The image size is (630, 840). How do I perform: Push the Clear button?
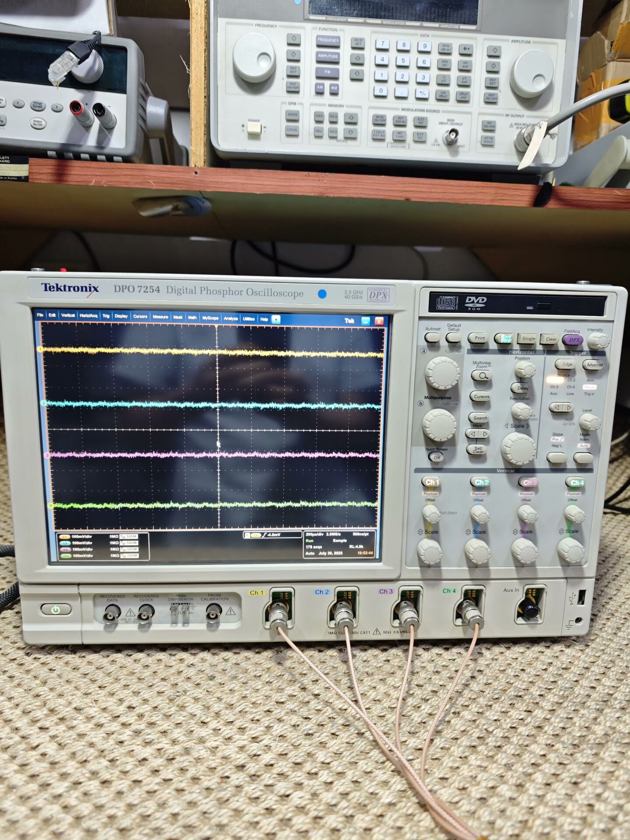550,339
